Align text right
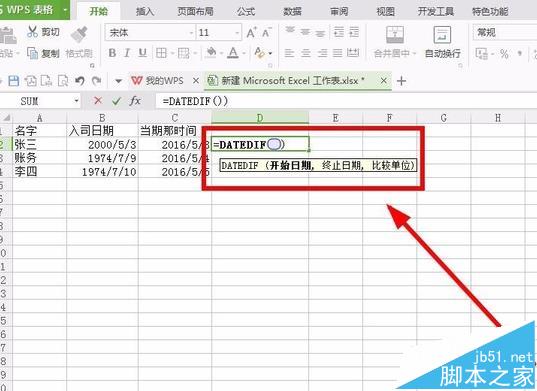Viewport: 537px width, 391px height. [322, 53]
